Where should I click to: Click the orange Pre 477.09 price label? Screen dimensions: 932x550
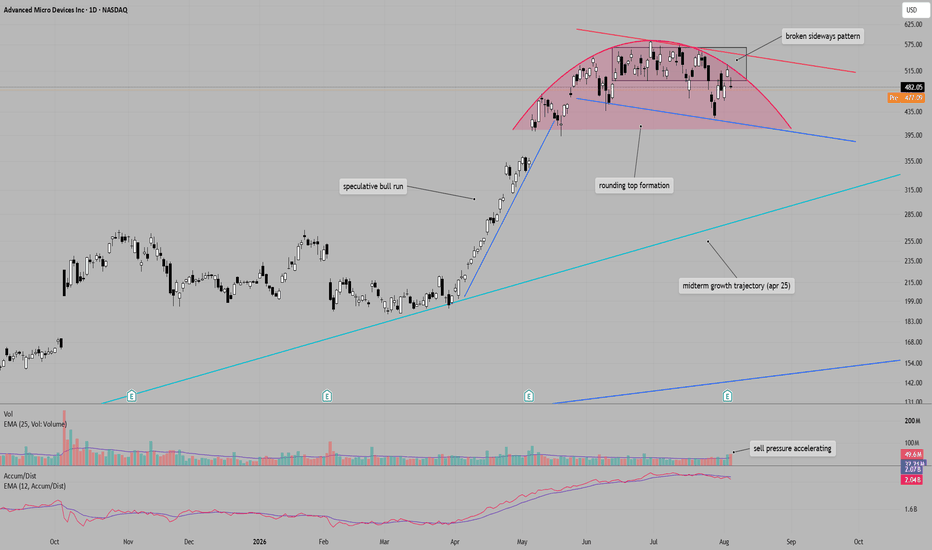[906, 98]
